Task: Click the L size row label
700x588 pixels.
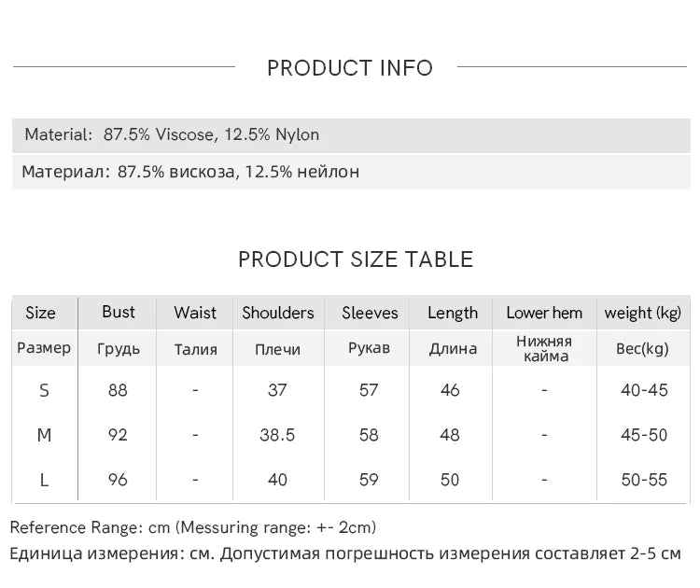Action: [44, 480]
